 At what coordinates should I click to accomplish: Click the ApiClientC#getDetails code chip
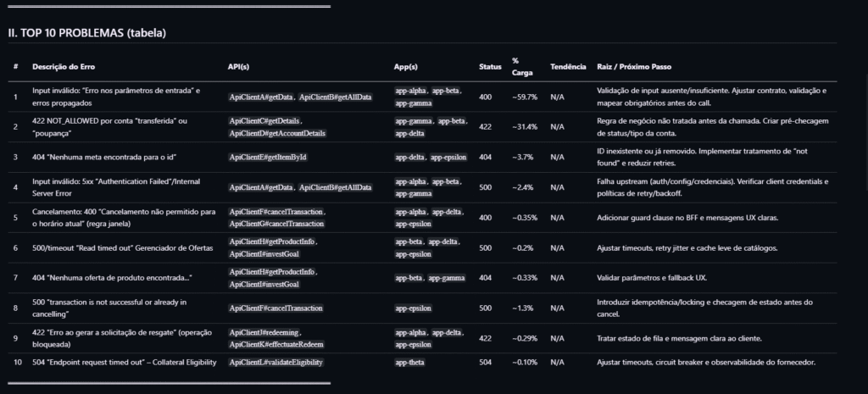pyautogui.click(x=264, y=120)
